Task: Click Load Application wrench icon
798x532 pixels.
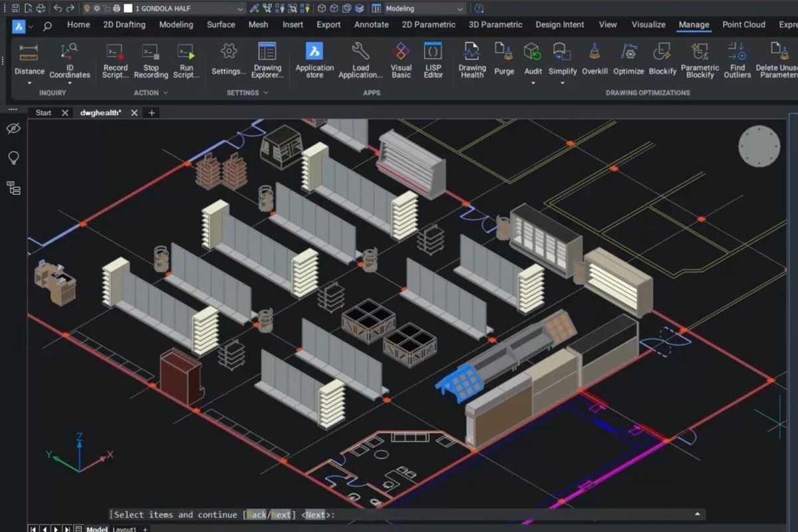Action: pyautogui.click(x=360, y=51)
